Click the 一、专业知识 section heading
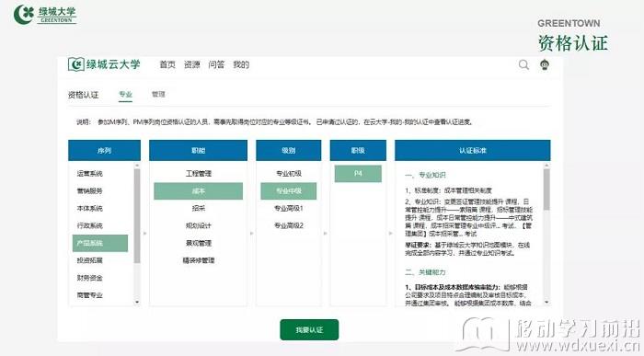Image resolution: width=644 pixels, height=356 pixels. [x=425, y=175]
